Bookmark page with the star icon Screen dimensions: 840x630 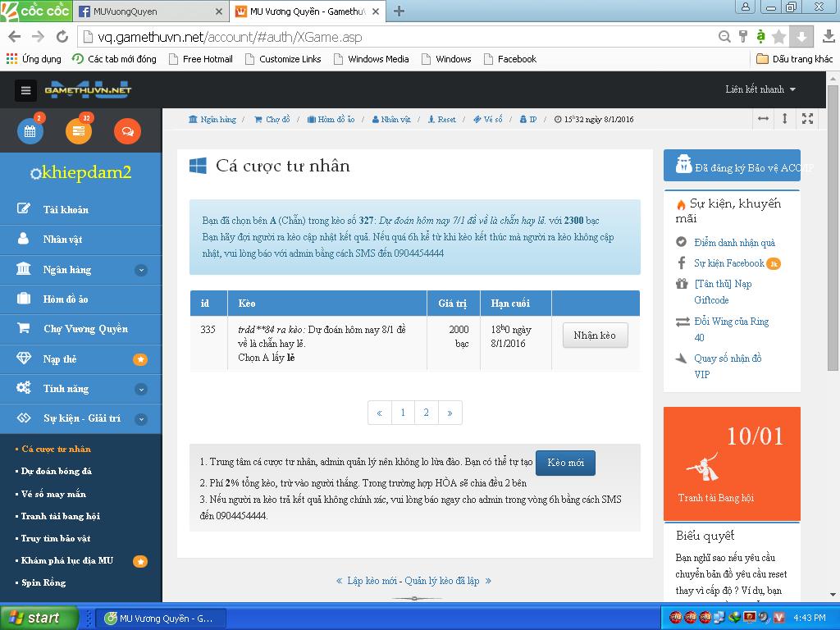(x=778, y=37)
